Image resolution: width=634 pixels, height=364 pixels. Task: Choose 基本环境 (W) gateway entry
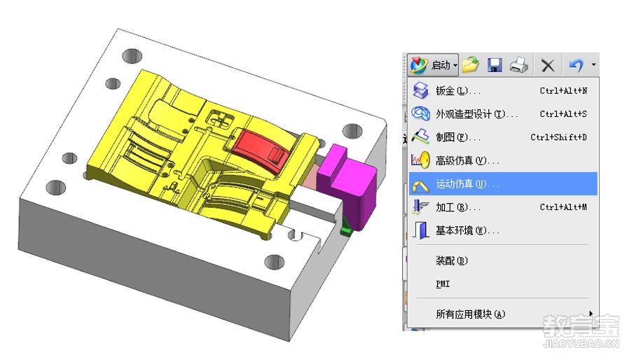[503, 230]
